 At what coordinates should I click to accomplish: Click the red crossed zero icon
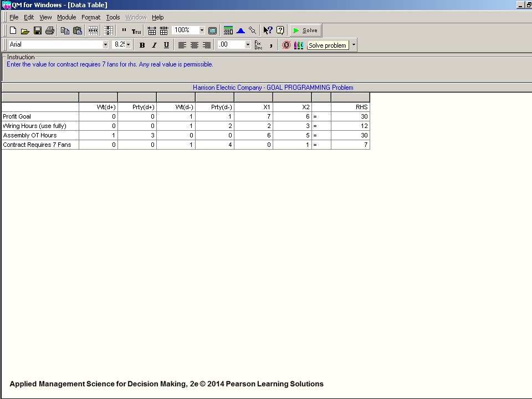(x=287, y=45)
